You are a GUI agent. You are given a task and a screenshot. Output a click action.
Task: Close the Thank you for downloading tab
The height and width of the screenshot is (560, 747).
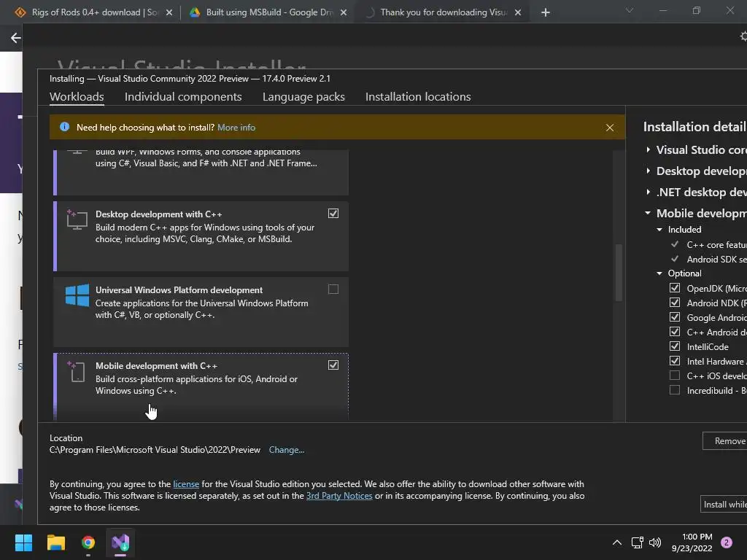point(518,12)
